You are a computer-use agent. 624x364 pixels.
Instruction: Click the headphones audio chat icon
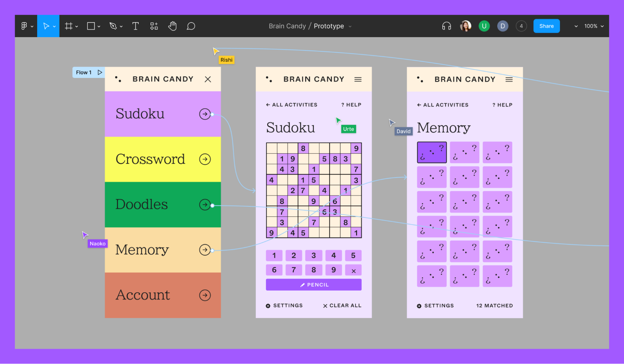[446, 26]
